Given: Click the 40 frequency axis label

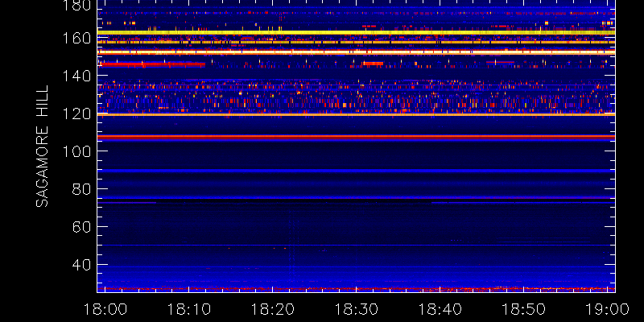Looking at the screenshot, I should [x=81, y=265].
